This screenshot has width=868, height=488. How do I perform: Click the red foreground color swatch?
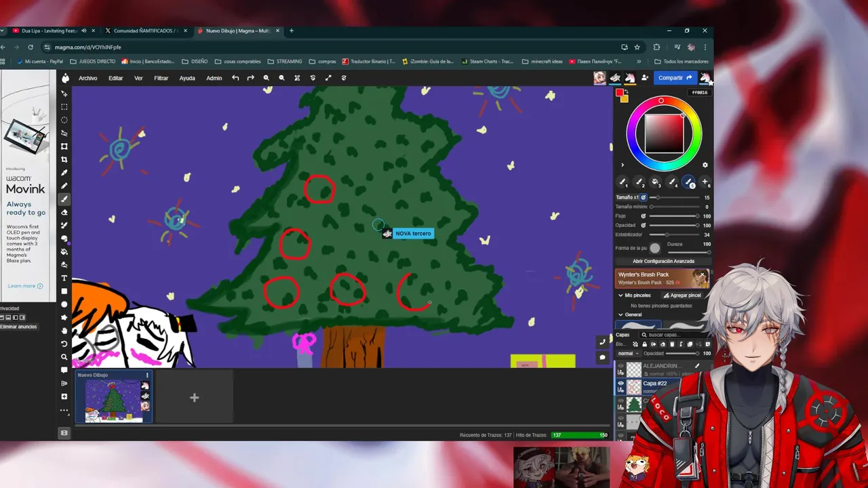[619, 93]
